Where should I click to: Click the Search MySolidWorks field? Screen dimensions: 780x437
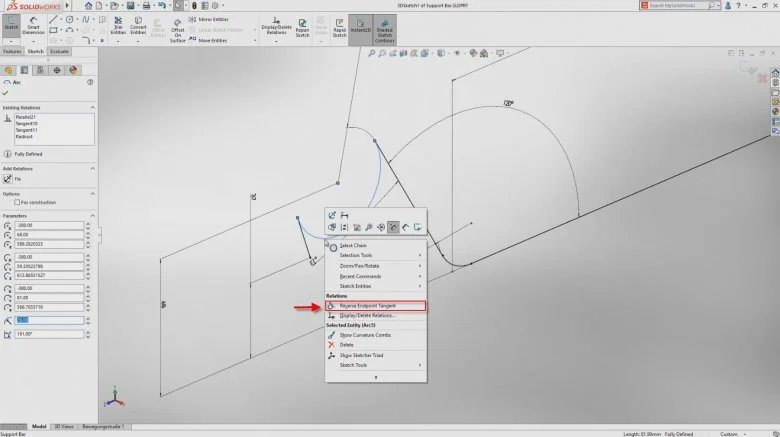tap(679, 5)
